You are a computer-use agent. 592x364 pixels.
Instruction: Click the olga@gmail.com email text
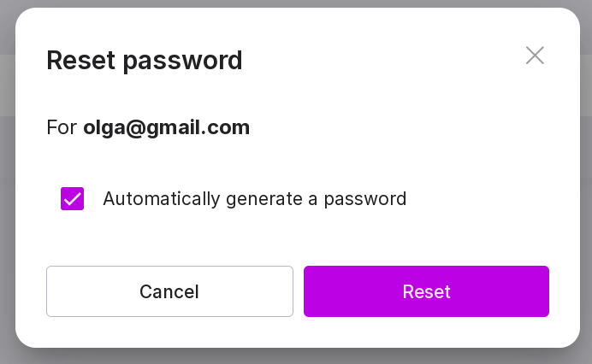166,128
